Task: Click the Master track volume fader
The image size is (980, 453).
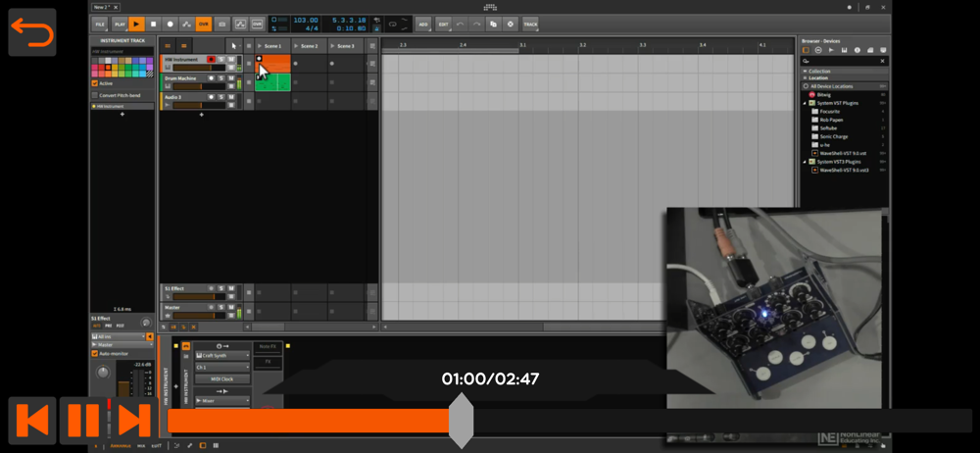Action: (x=199, y=316)
